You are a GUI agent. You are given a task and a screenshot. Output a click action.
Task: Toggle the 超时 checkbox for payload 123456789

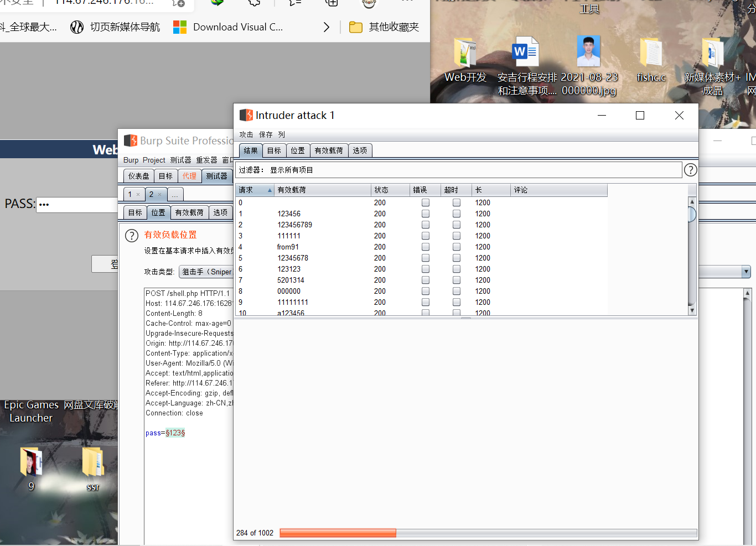457,225
